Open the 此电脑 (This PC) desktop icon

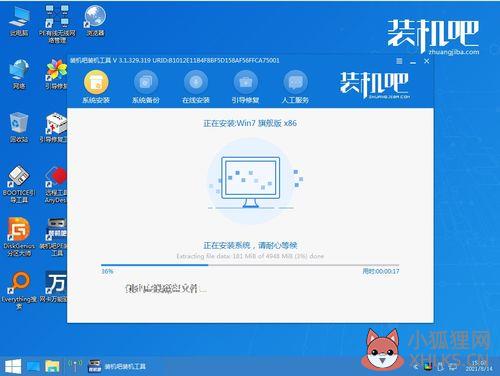(19, 21)
